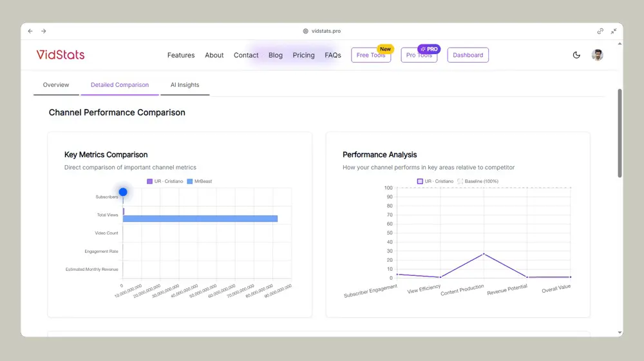Click the Revenue Potential axis label

[x=507, y=290]
